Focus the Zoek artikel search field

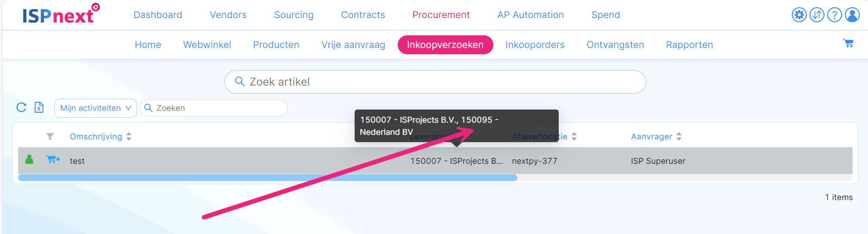pyautogui.click(x=435, y=82)
